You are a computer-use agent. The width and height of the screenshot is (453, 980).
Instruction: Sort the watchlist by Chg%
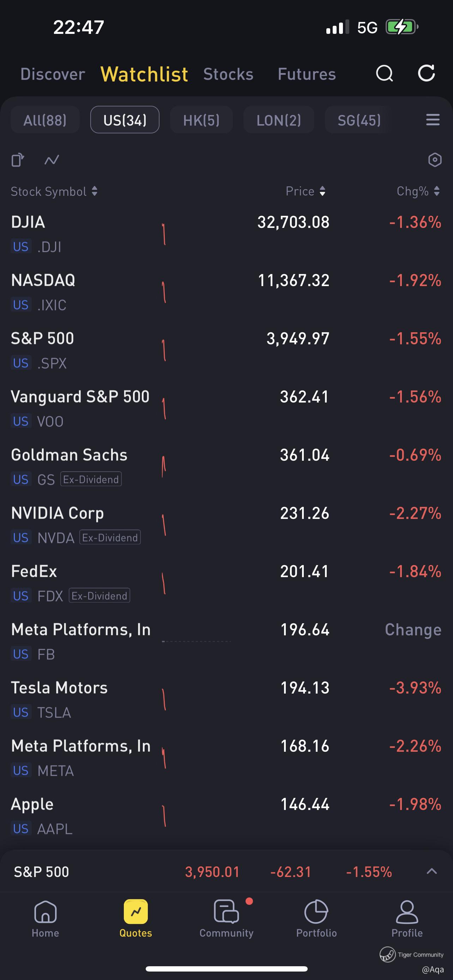point(418,191)
